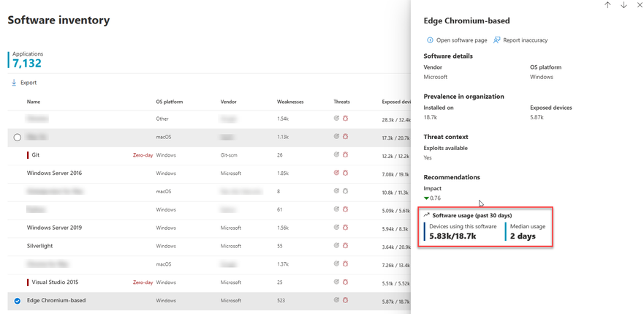Viewport: 644px width, 314px height.
Task: Sort by Threats column header
Action: pyautogui.click(x=341, y=102)
